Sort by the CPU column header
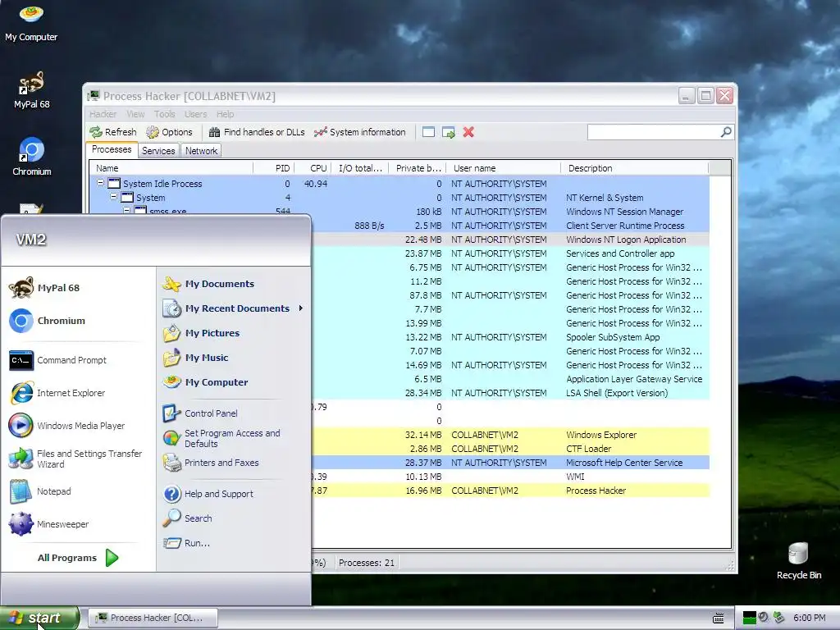The width and height of the screenshot is (840, 630). pos(313,168)
